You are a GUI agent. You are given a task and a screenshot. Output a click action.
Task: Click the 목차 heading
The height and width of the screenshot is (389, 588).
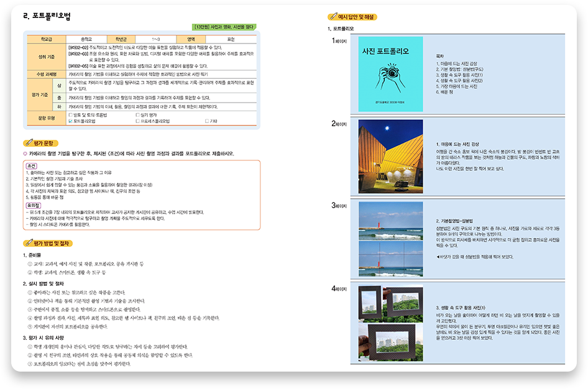point(439,56)
